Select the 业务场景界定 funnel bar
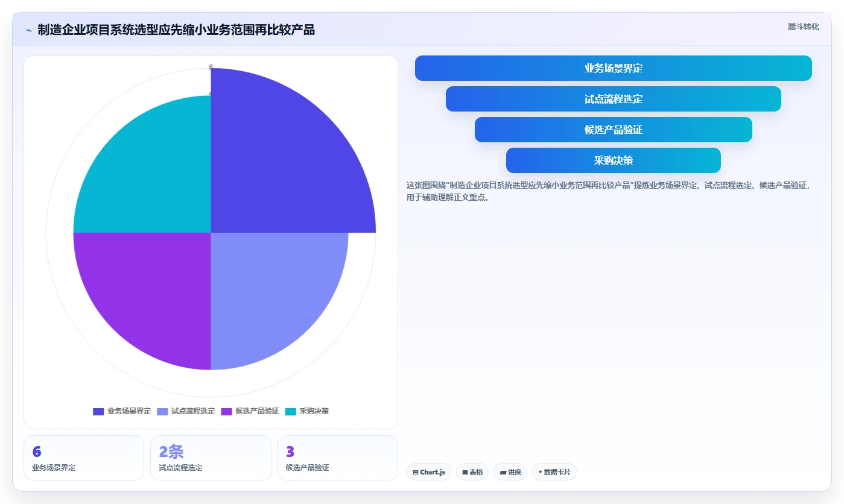 click(613, 68)
